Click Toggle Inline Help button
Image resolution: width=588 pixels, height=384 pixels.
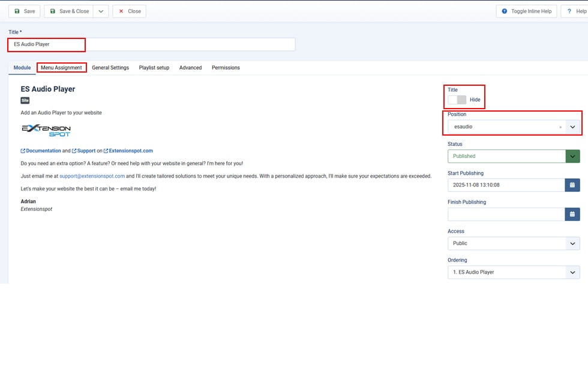coord(526,11)
